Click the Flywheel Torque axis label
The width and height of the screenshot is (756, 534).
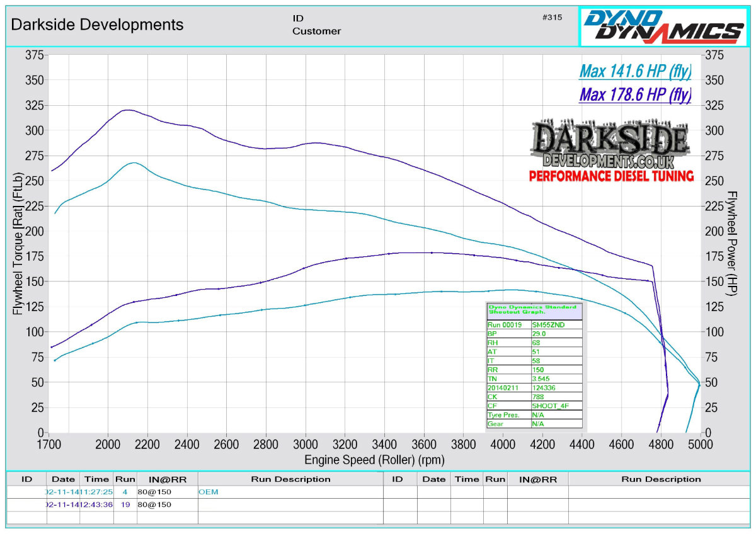pos(18,243)
